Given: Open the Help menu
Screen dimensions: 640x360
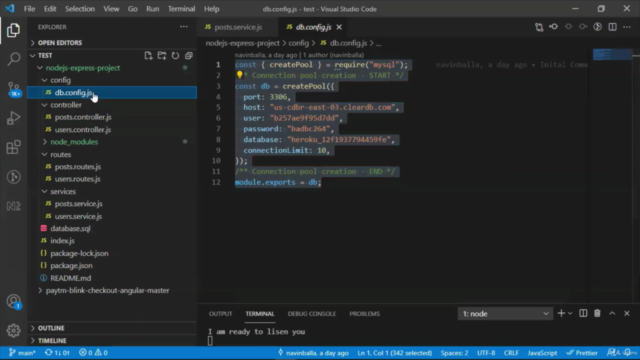Looking at the screenshot, I should point(211,9).
